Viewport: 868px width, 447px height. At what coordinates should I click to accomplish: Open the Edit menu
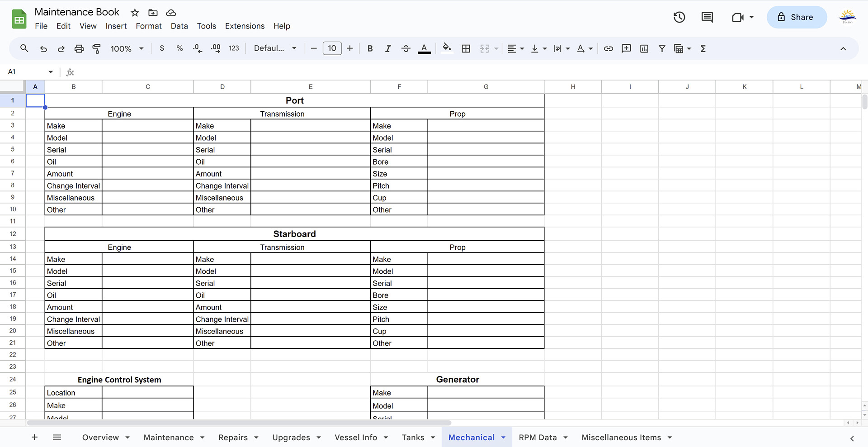tap(63, 26)
